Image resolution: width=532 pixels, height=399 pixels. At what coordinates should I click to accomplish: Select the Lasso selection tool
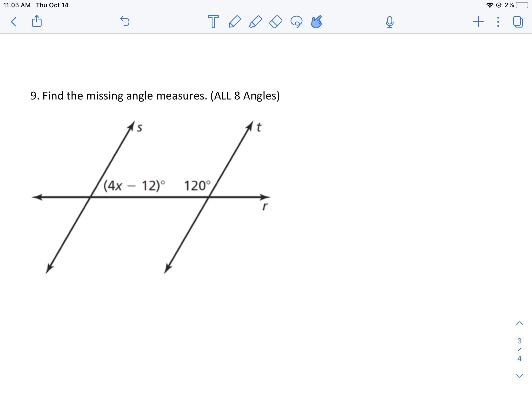point(296,22)
